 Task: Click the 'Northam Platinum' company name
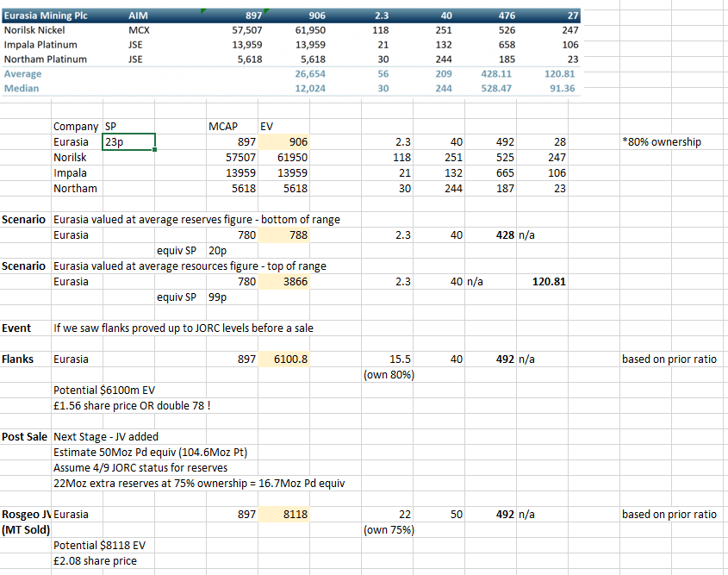pyautogui.click(x=46, y=59)
